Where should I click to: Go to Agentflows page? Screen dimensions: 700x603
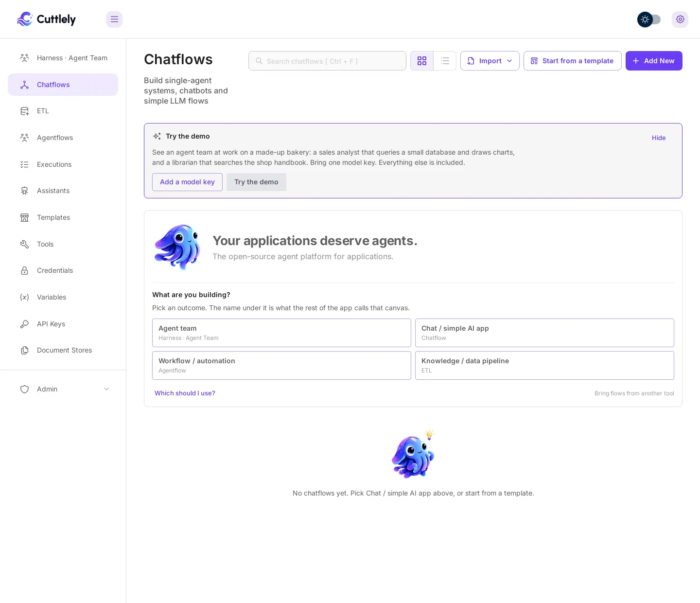click(x=63, y=138)
